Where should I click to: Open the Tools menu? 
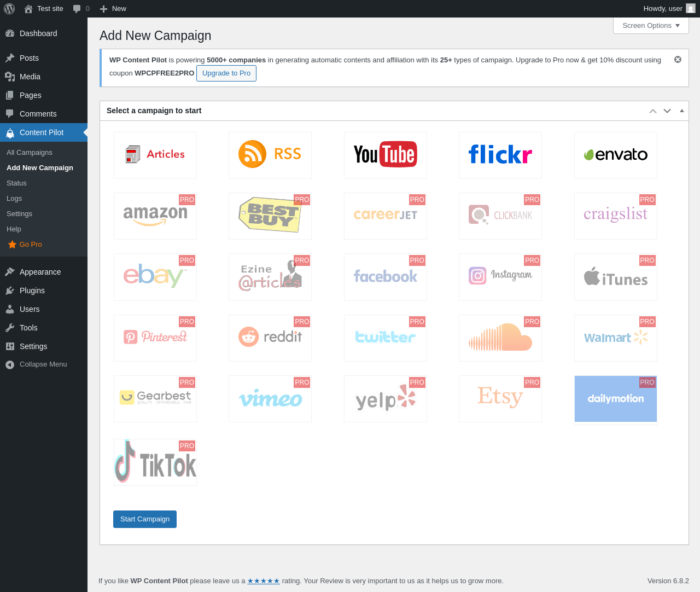(44, 328)
